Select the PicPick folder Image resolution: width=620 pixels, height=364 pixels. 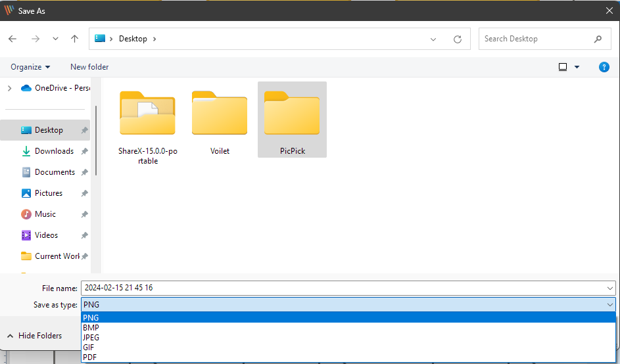point(292,120)
